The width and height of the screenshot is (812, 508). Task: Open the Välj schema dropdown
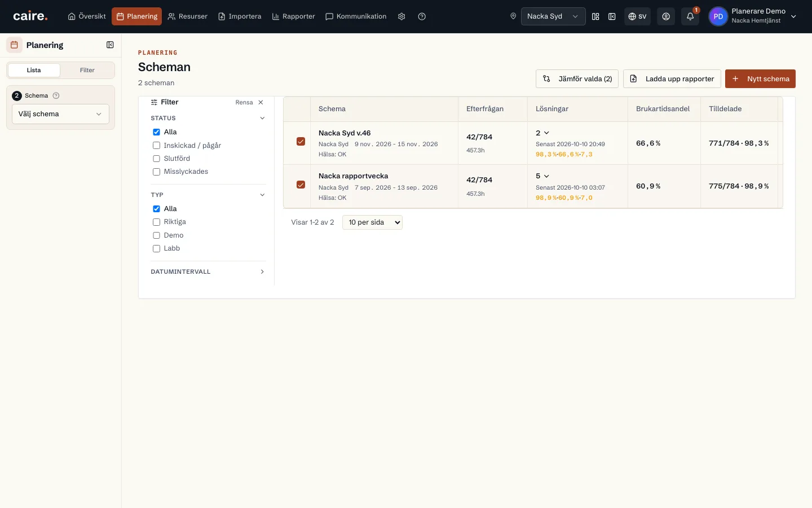coord(60,114)
